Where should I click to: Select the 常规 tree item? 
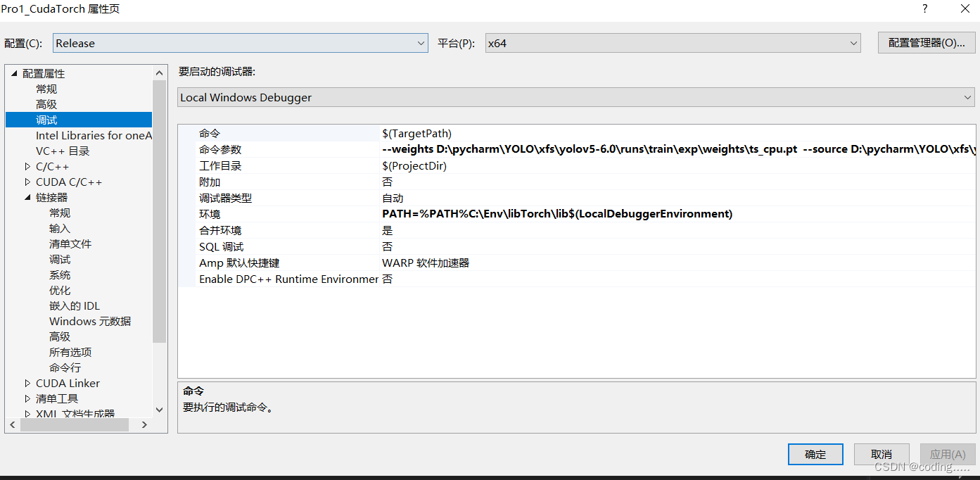tap(46, 89)
